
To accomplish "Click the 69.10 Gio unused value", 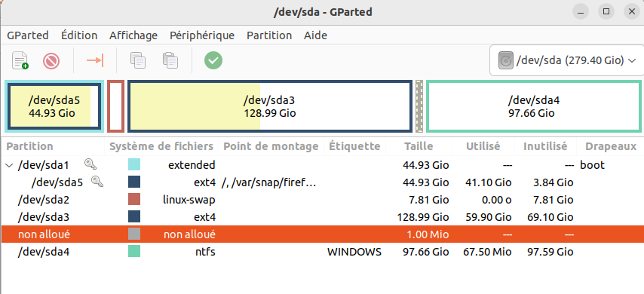I will coord(550,217).
